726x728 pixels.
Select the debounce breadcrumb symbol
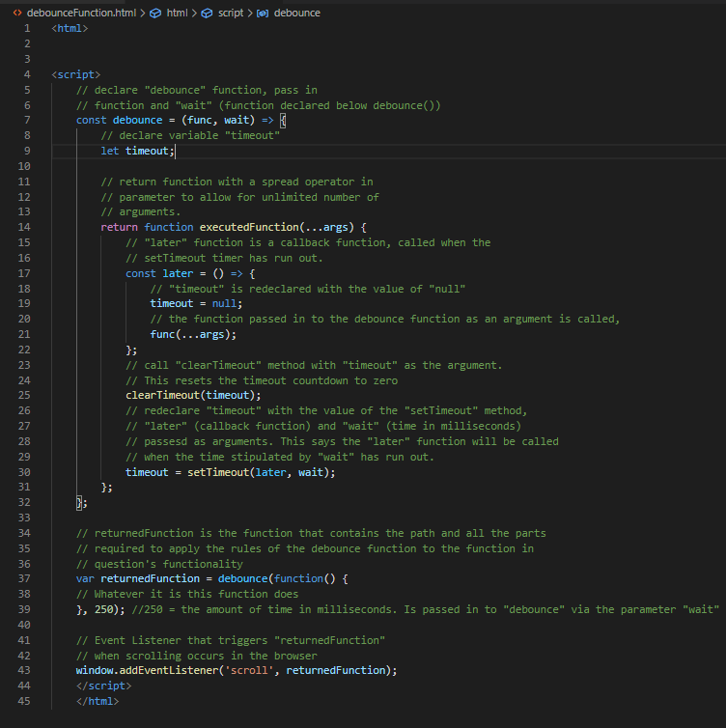(x=297, y=13)
